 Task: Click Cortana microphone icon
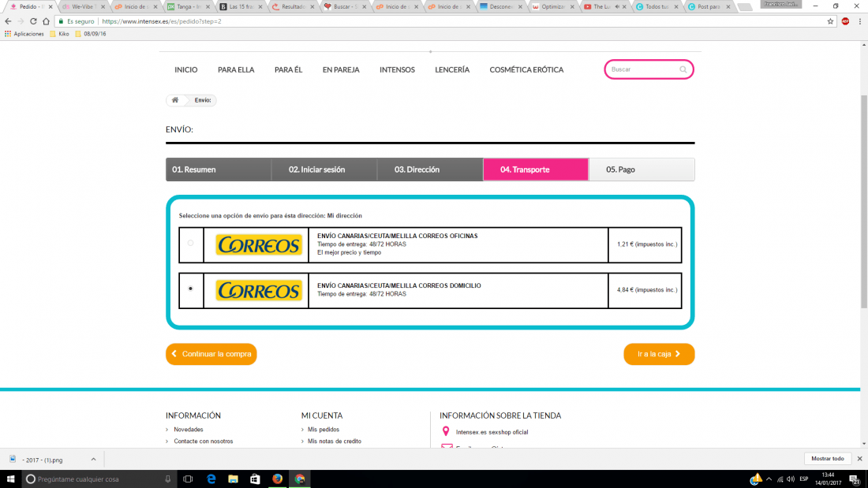(168, 479)
